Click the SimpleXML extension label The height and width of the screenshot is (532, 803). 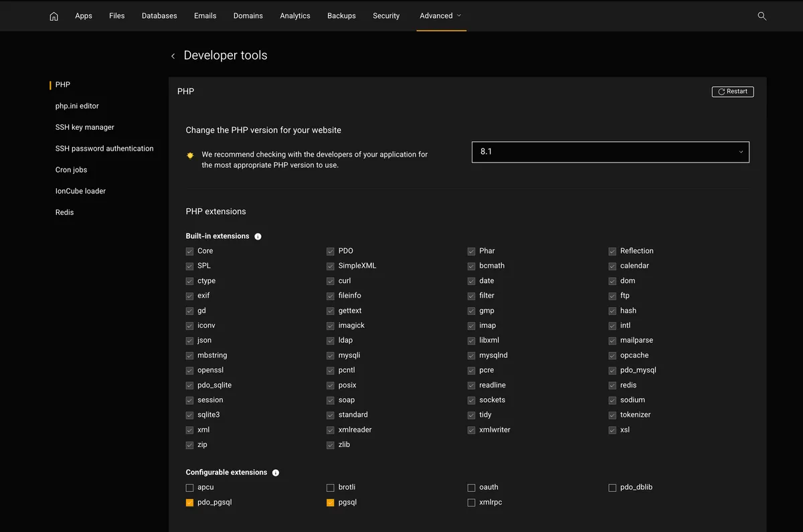[357, 266]
